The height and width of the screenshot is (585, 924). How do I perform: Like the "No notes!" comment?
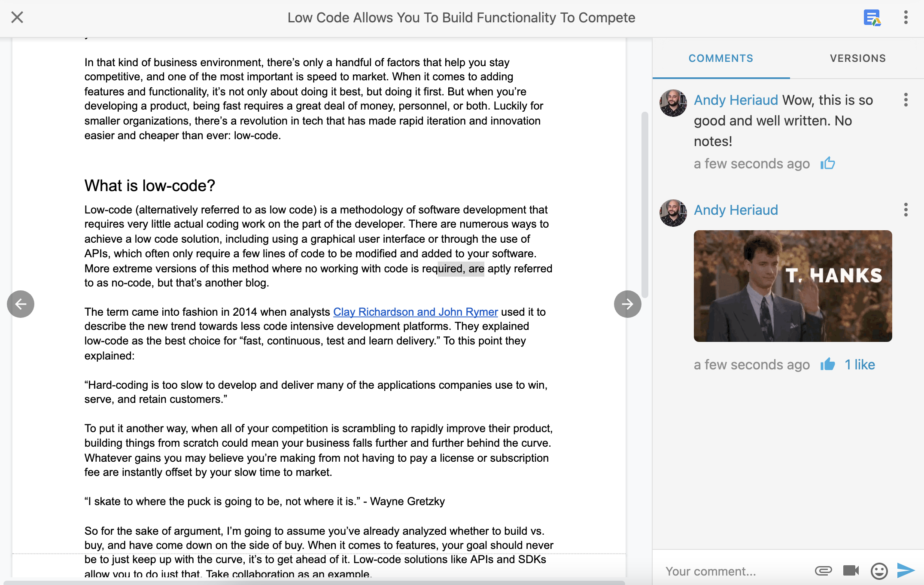[827, 164]
